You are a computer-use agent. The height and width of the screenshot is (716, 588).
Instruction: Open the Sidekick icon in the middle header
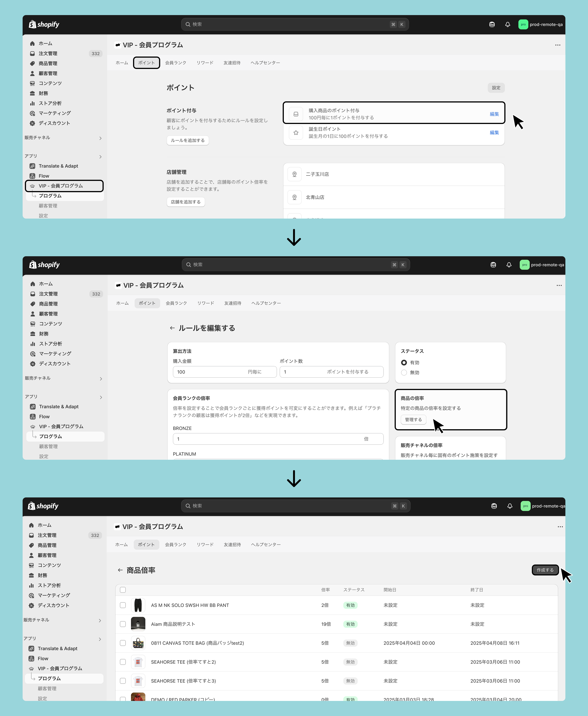pyautogui.click(x=493, y=265)
